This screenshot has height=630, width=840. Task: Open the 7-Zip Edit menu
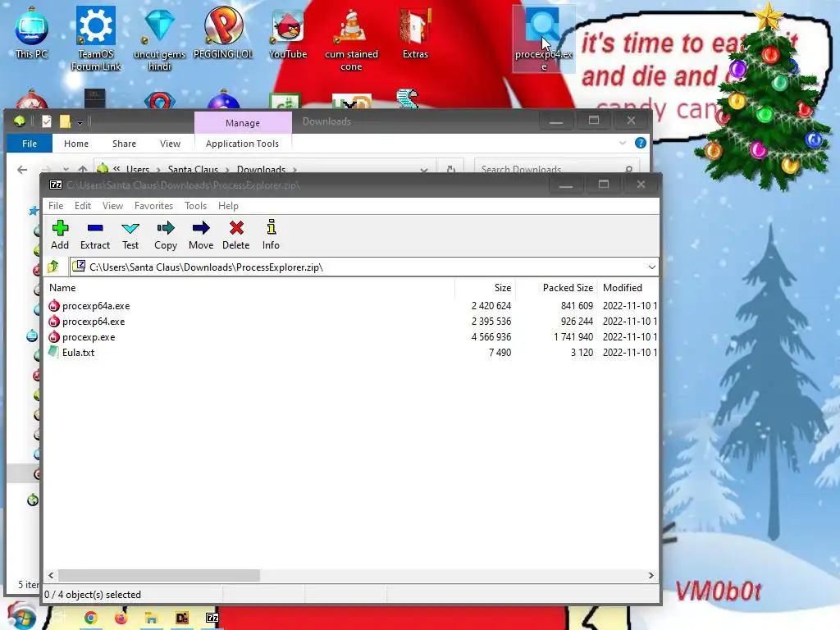tap(83, 206)
